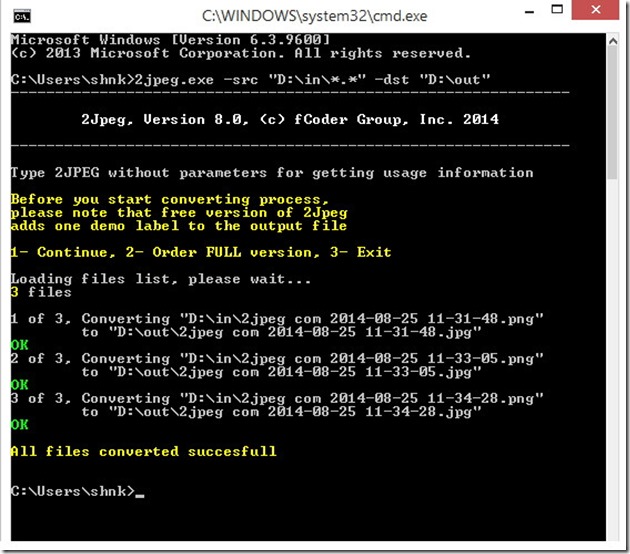Click 'please note that free version' line
The height and width of the screenshot is (554, 630).
click(x=179, y=213)
